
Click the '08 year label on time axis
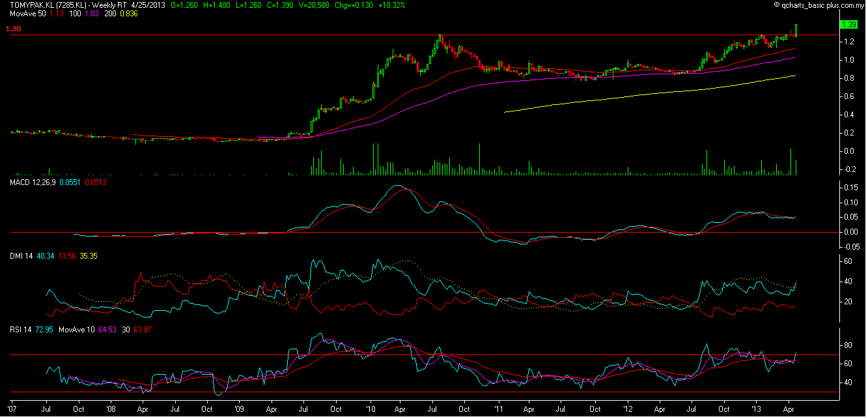111,409
